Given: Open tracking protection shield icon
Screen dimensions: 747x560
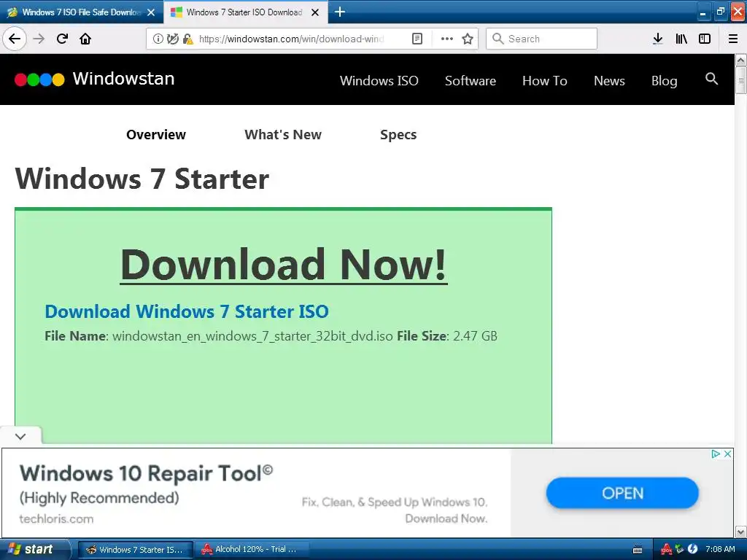Looking at the screenshot, I should (173, 39).
